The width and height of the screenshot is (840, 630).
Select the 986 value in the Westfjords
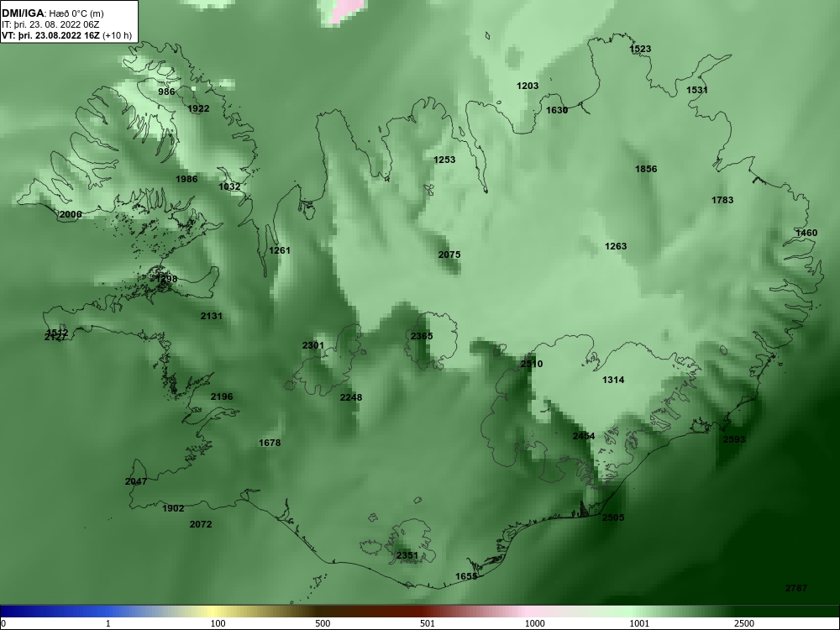pyautogui.click(x=166, y=92)
